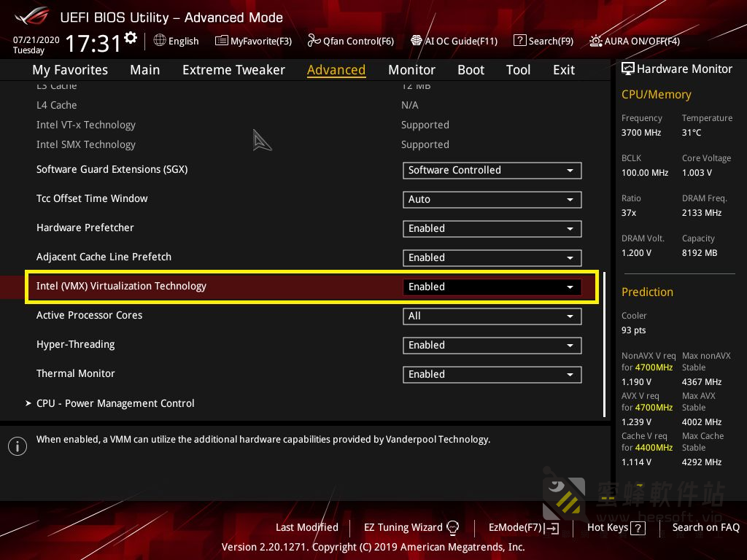Click the 37x ratio value
This screenshot has width=747, height=560.
[628, 212]
